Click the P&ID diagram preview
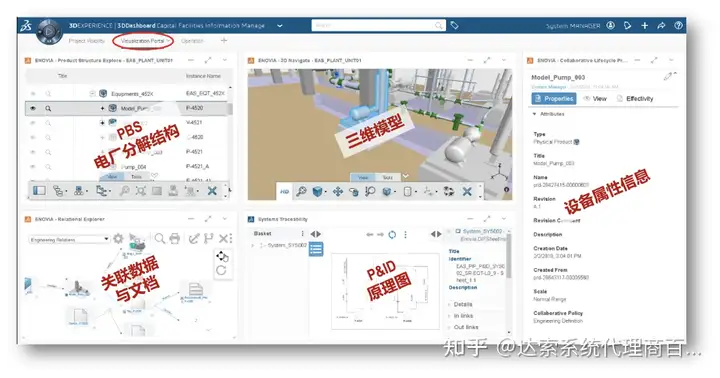720x378 pixels. (385, 291)
